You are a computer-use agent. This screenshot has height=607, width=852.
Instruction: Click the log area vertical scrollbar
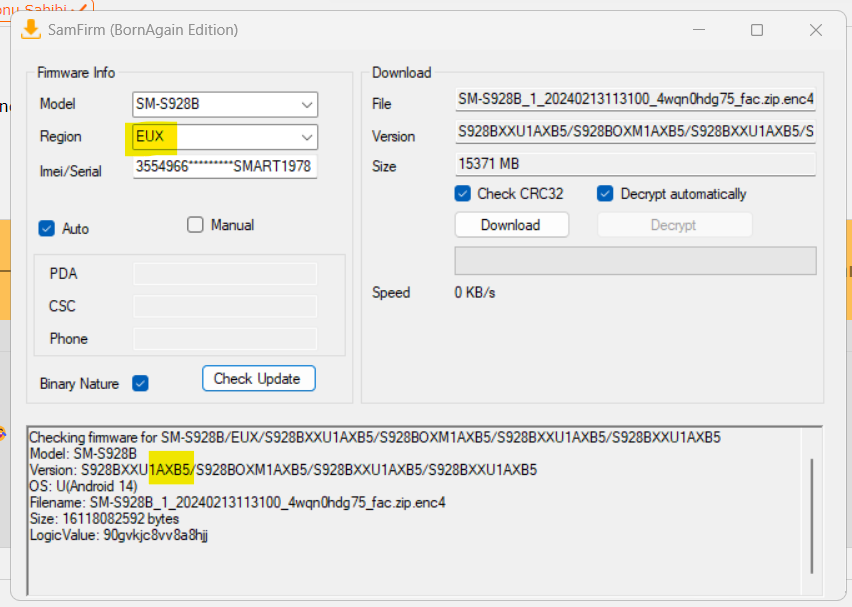coord(812,515)
